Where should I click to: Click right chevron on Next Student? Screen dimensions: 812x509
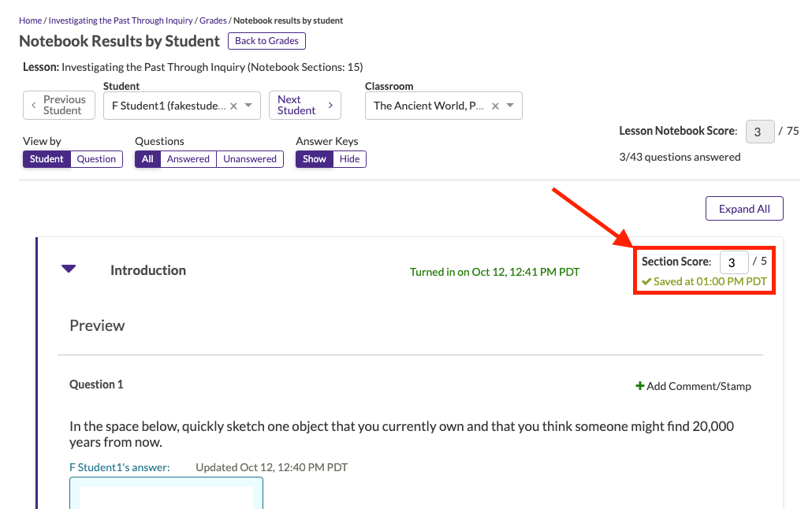(330, 106)
